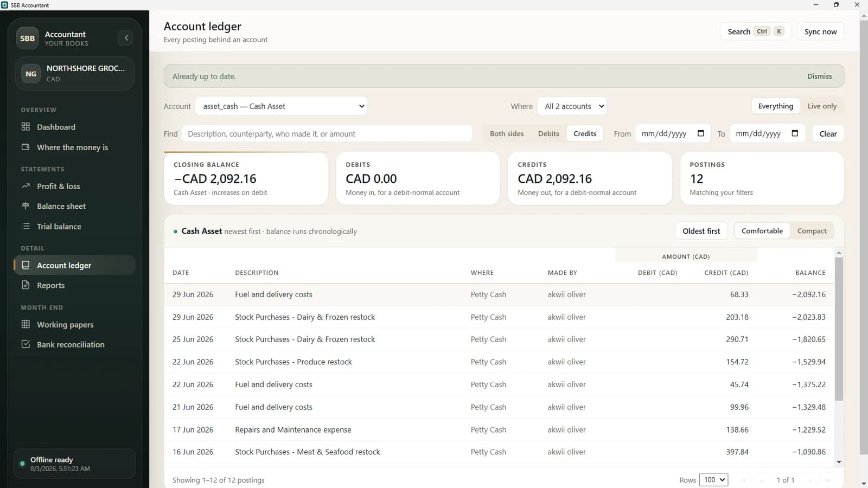This screenshot has height=488, width=868.
Task: Click the Working papers grid icon
Action: coord(25,324)
